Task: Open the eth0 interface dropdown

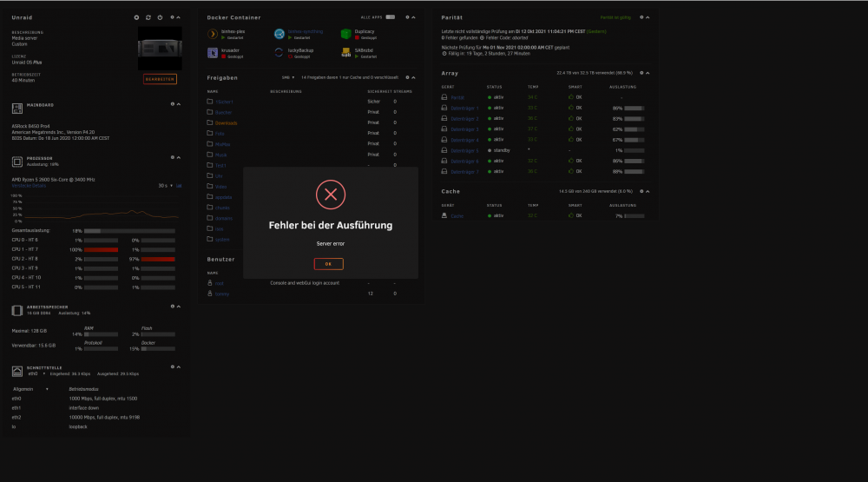Action: [36, 374]
